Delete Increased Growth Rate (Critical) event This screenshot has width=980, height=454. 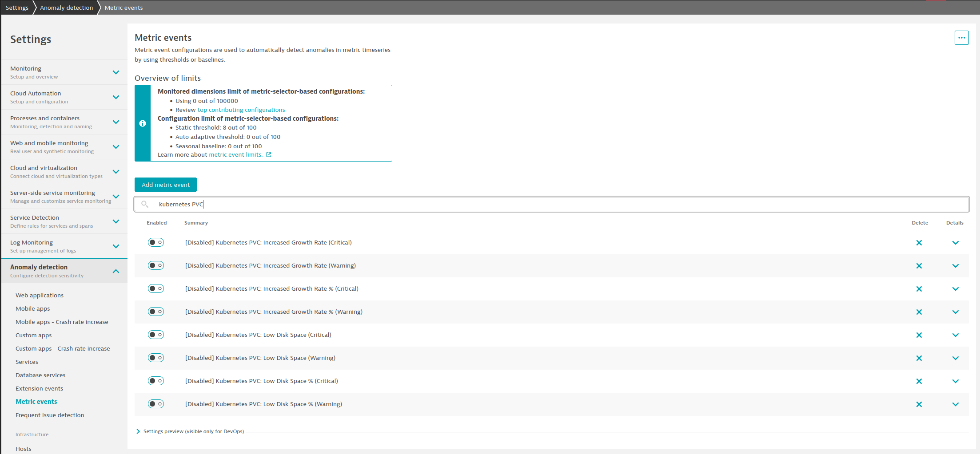click(919, 243)
